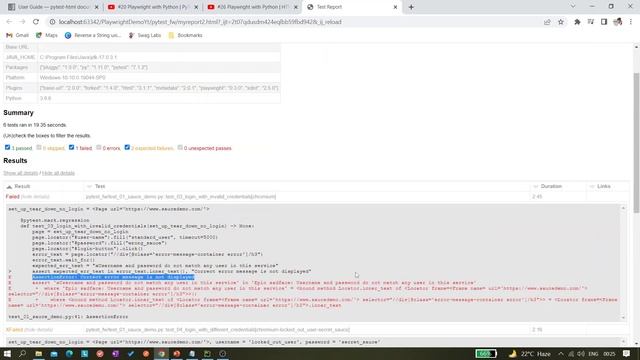Viewport: 640px width, 360px height.
Task: Switch to Chrome in the taskbar
Action: pos(161,353)
